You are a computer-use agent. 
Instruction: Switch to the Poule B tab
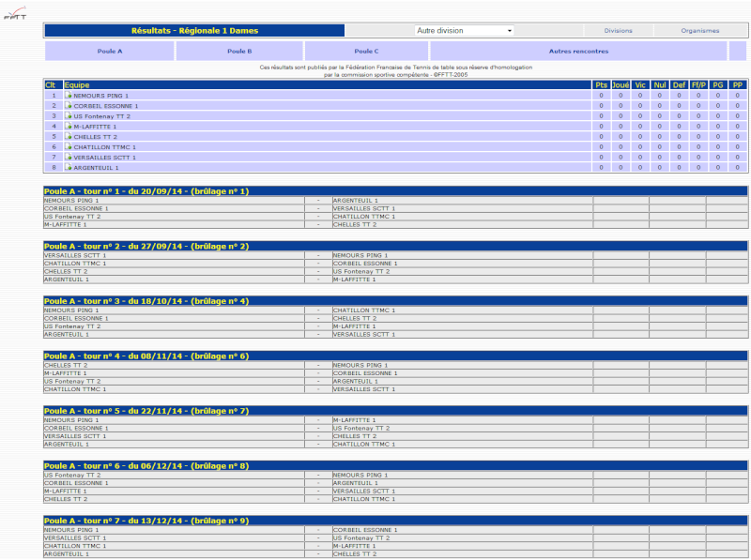239,52
